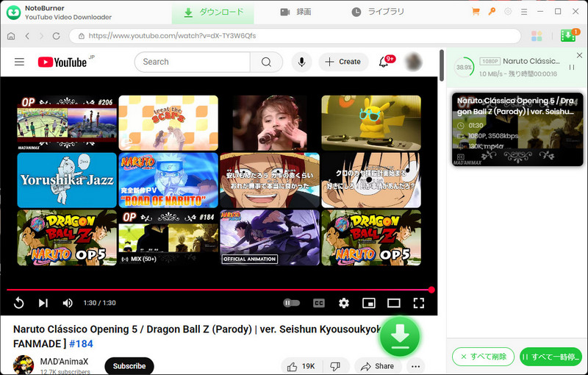
Task: Click the YouTube URL address bar
Action: click(x=295, y=36)
